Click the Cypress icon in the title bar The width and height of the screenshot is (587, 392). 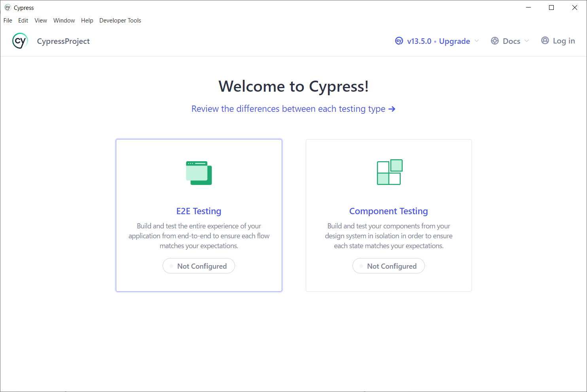(x=8, y=8)
